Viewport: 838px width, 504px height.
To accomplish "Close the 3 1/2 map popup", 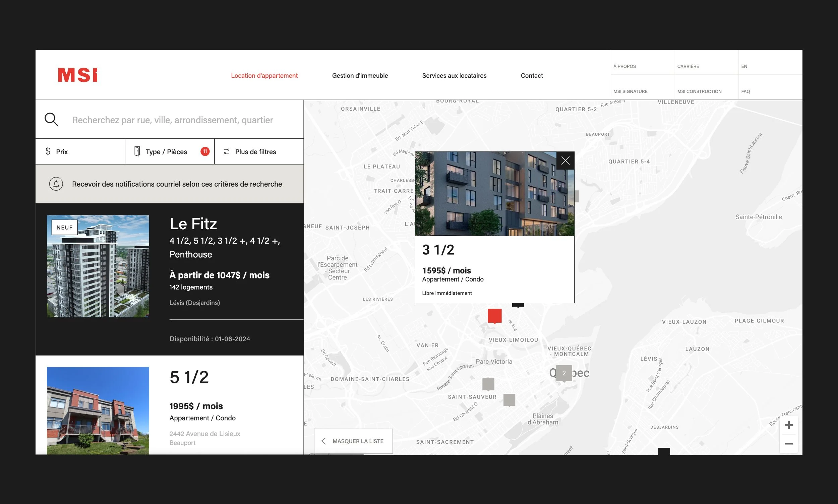I will click(x=565, y=161).
